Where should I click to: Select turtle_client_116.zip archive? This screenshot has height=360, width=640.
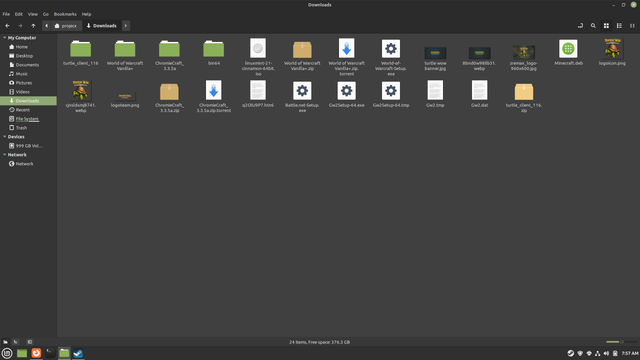(x=524, y=98)
